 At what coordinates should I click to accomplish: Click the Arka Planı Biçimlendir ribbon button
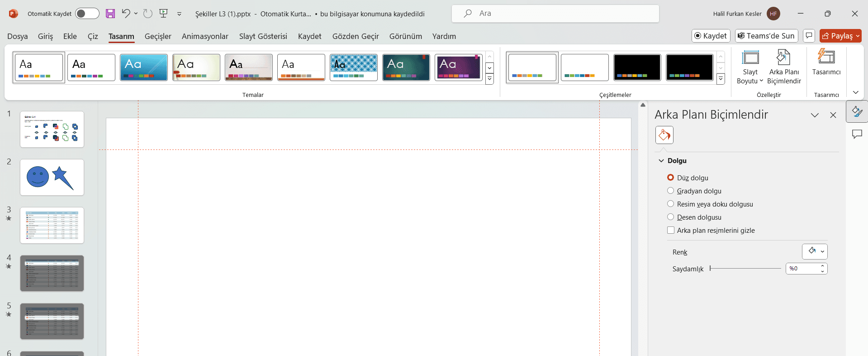(784, 67)
